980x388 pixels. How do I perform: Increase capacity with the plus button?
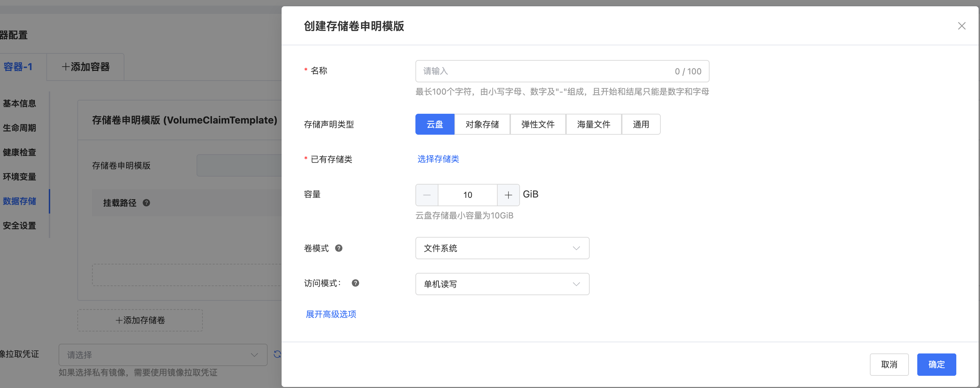[x=508, y=195]
